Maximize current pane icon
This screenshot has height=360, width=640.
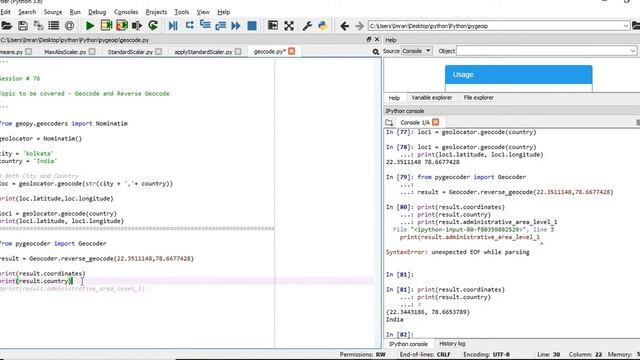[273, 26]
